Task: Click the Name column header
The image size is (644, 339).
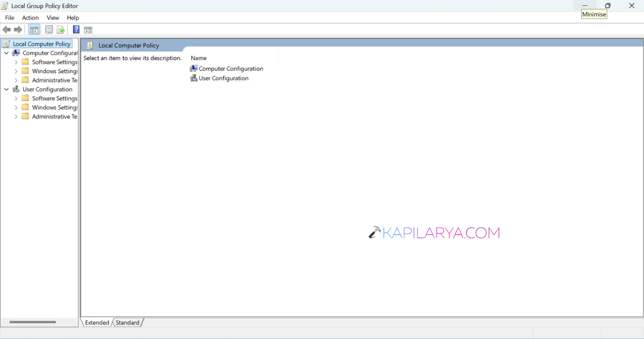Action: point(199,58)
